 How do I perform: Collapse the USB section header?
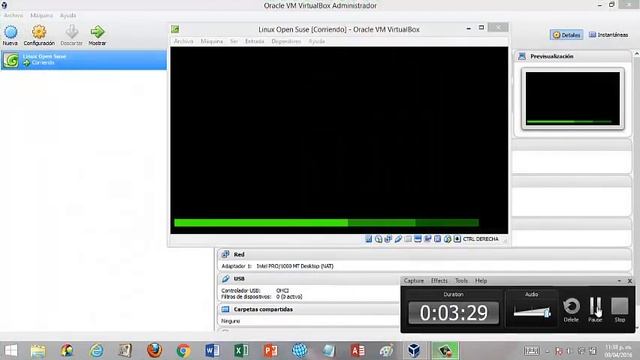309,279
